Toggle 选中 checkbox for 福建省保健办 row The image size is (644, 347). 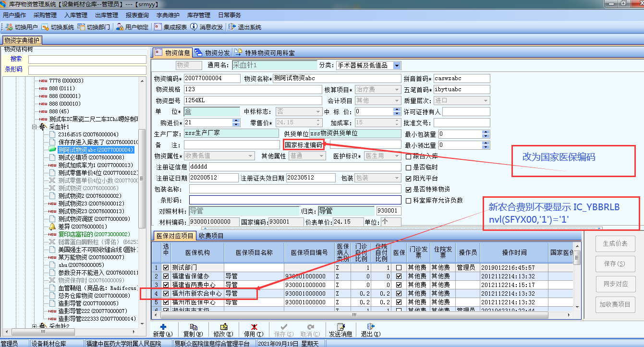point(166,276)
